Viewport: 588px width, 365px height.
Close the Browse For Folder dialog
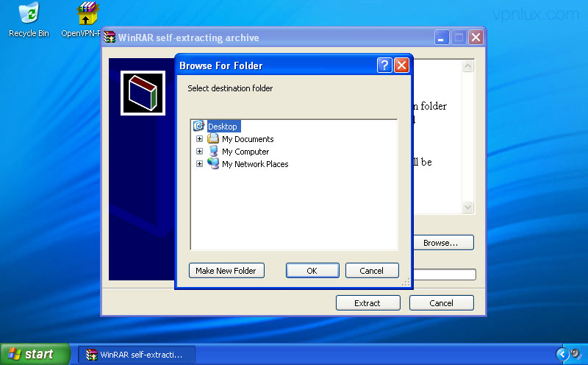click(401, 65)
